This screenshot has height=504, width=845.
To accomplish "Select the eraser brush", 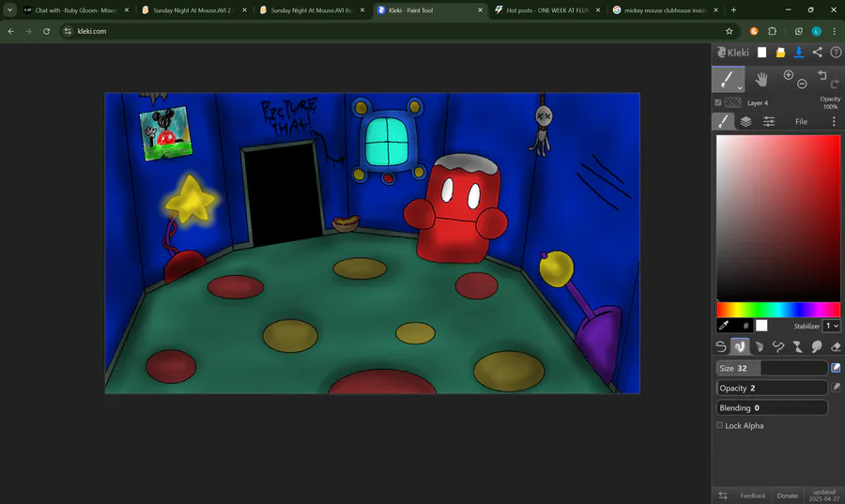I will point(836,346).
